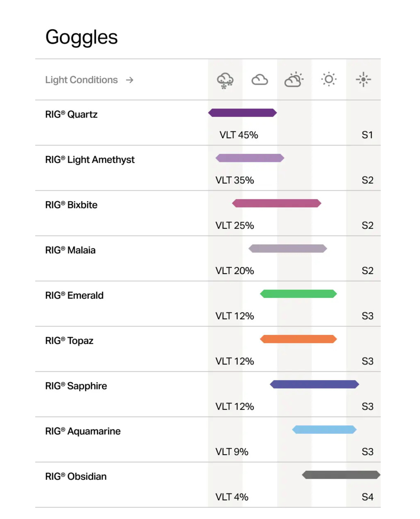Click the grayish-purple Malaia range bar

tap(288, 248)
